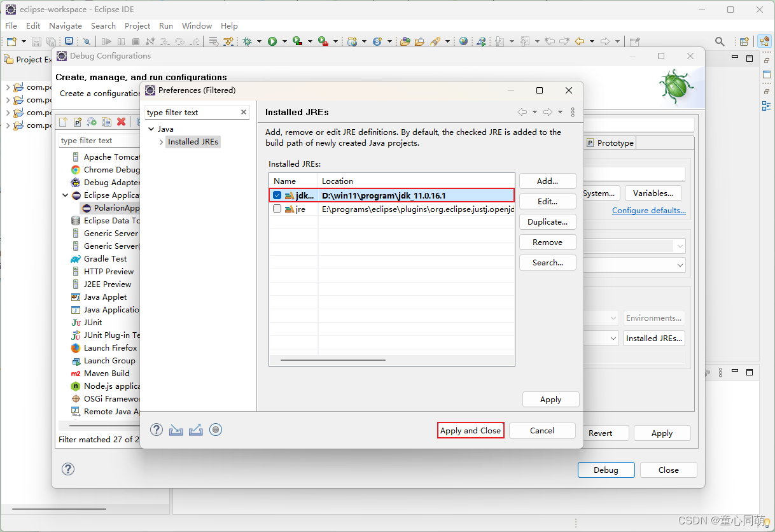Image resolution: width=775 pixels, height=532 pixels.
Task: Click the help icon in Preferences dialog
Action: 157,430
